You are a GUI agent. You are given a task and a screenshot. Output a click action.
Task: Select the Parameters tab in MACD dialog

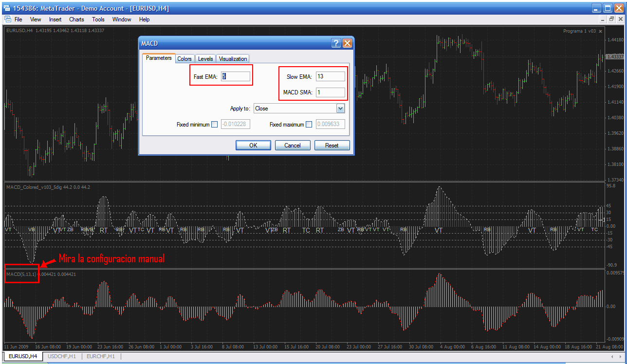point(159,58)
